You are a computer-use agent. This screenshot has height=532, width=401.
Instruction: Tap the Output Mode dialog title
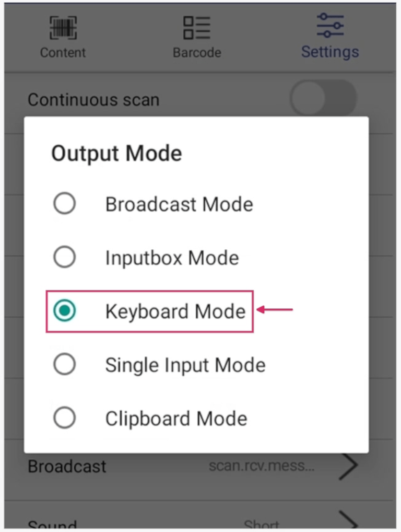(116, 153)
